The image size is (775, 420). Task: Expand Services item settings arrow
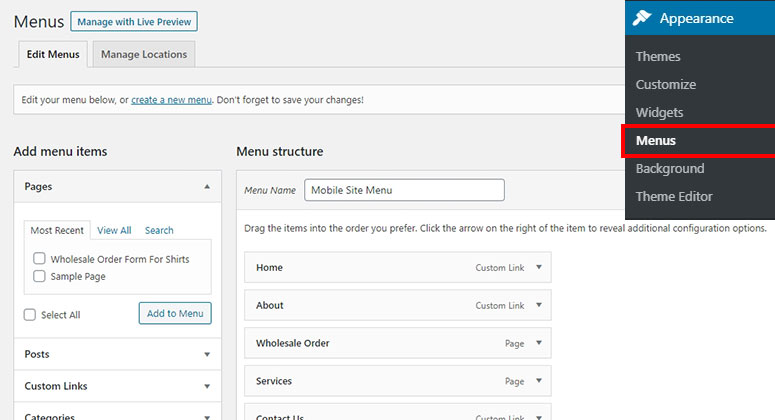(539, 380)
